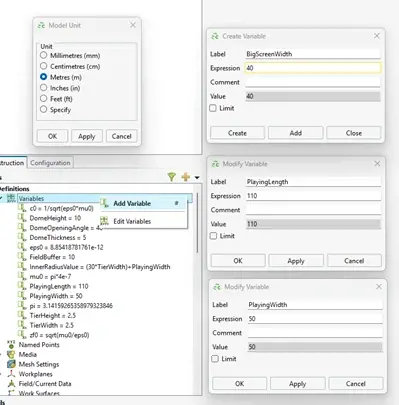Screen dimensions: 399x405
Task: Click icon beside DomeThickness variable
Action: [22, 237]
